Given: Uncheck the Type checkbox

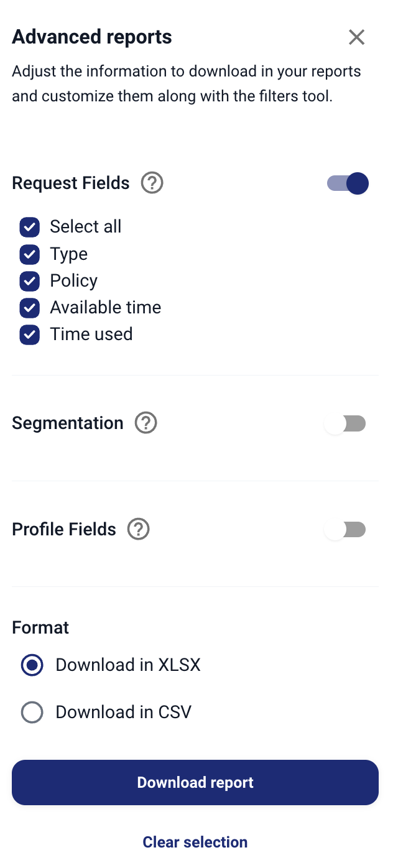Looking at the screenshot, I should [x=30, y=254].
